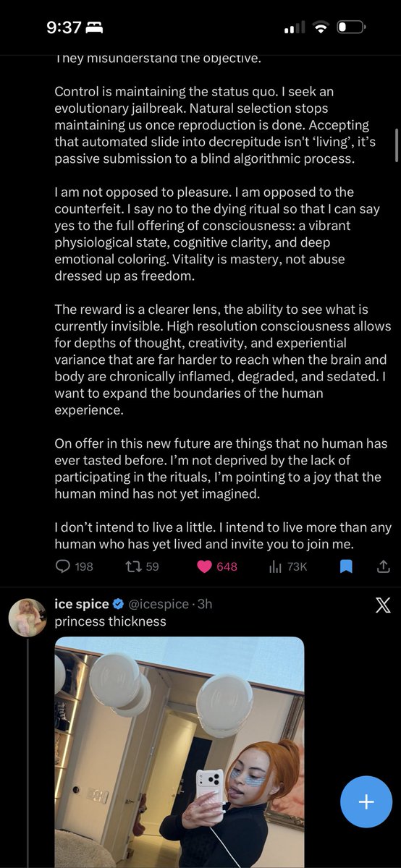
Task: Unlike the post with pink heart
Action: pyautogui.click(x=205, y=566)
